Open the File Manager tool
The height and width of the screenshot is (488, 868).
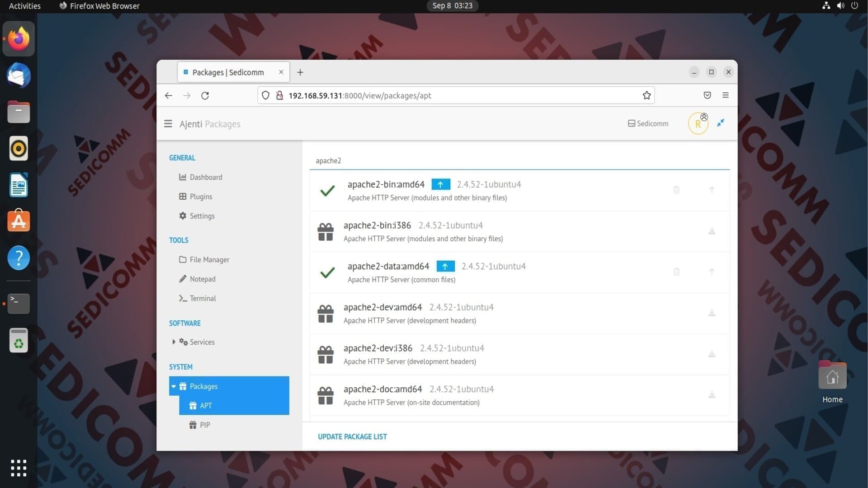[209, 260]
